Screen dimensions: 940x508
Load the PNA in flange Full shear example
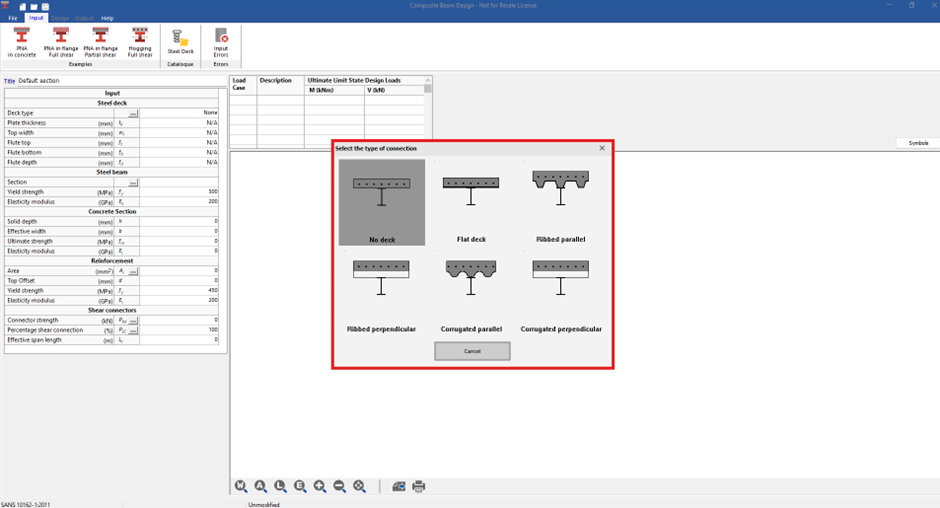tap(61, 42)
